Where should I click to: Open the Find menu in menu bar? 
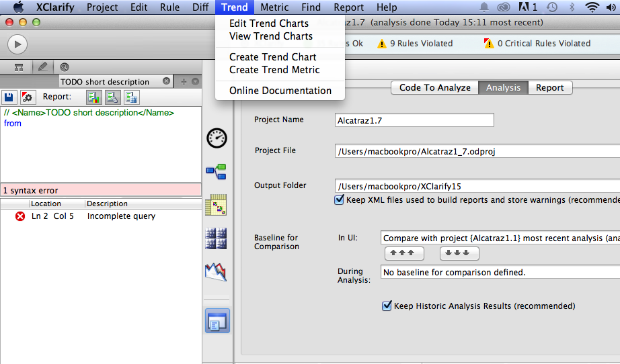pos(311,7)
